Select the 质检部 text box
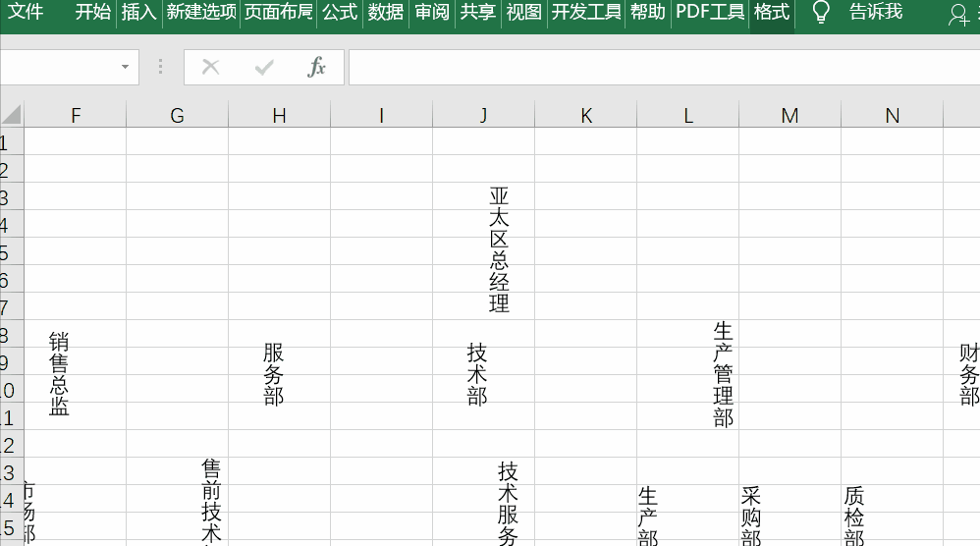The image size is (980, 546). 853,516
